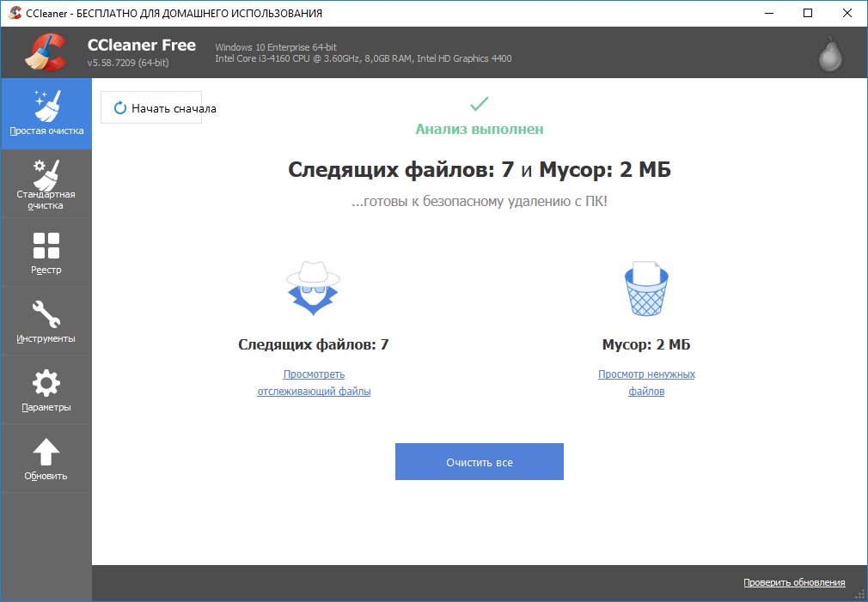This screenshot has height=602, width=868.
Task: Open the Просмотр ненужных файлов link
Action: 646,383
